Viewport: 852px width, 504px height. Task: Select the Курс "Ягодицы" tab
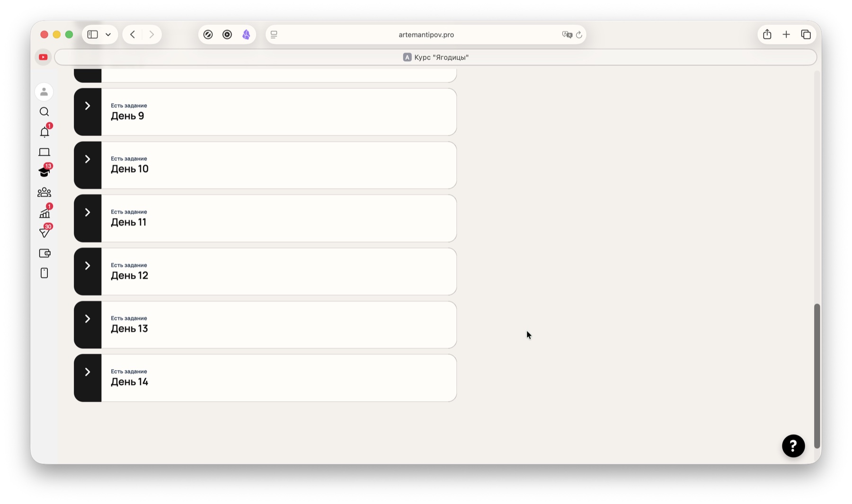coord(435,57)
